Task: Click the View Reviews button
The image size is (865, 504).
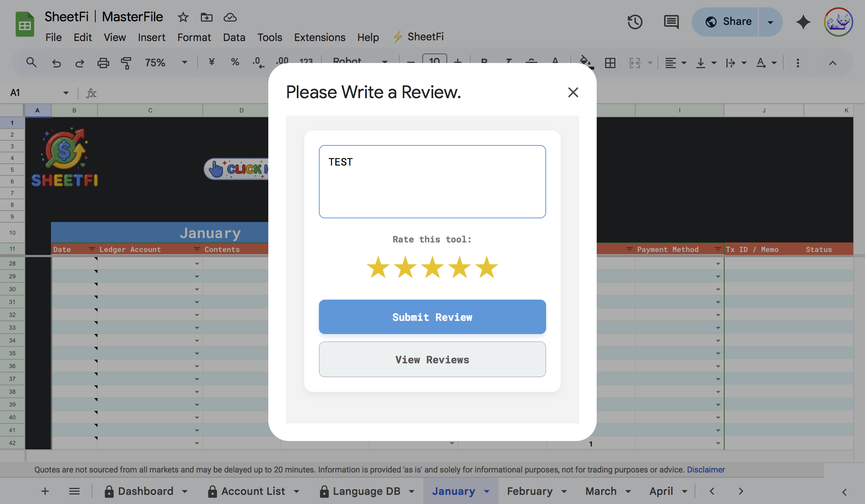Action: [432, 359]
